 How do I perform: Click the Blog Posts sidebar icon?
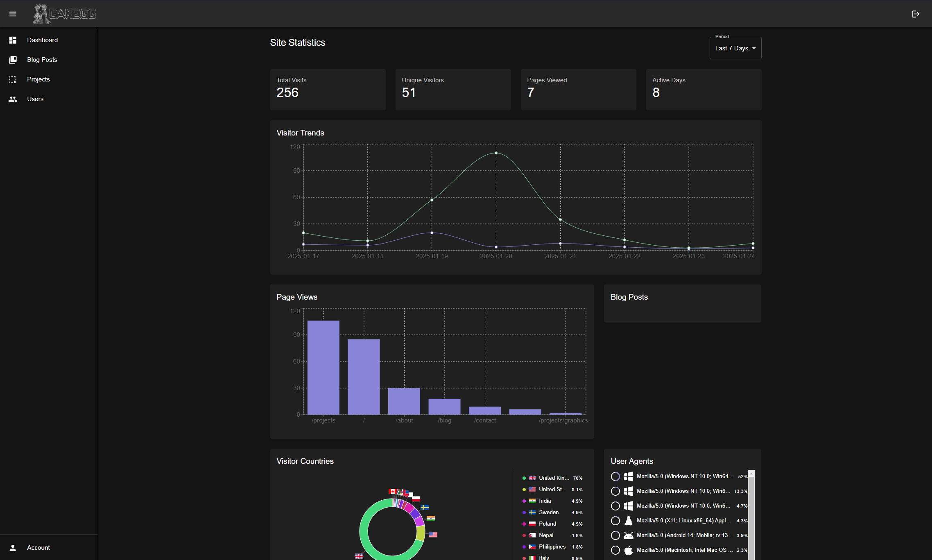click(x=13, y=60)
